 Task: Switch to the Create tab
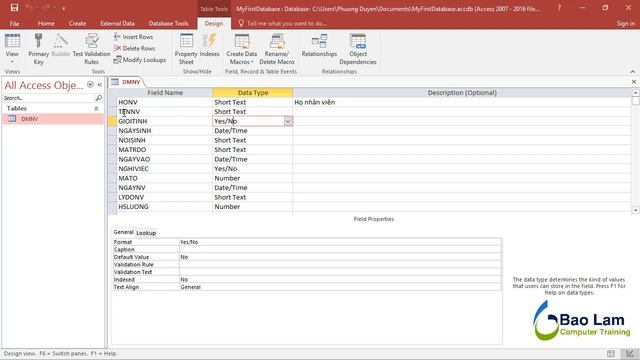(x=77, y=23)
